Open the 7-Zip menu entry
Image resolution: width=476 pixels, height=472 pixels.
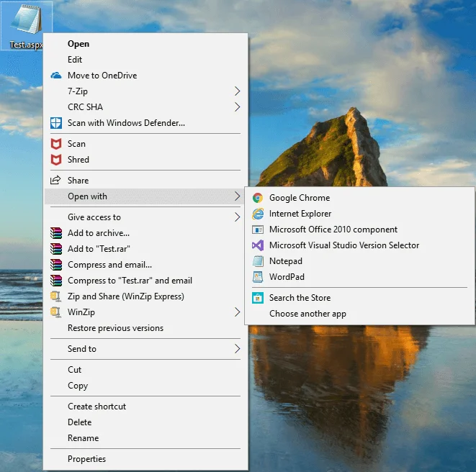pyautogui.click(x=145, y=91)
